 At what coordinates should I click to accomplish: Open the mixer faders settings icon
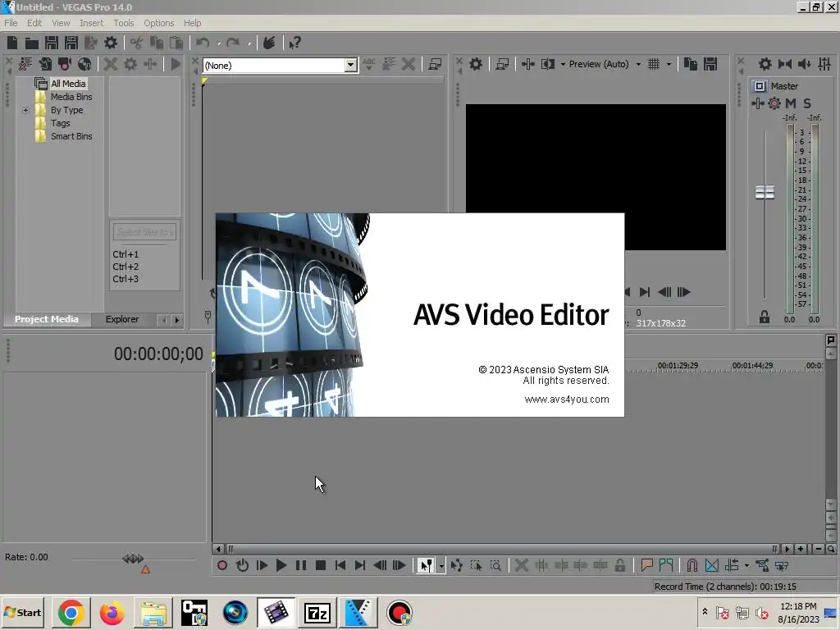point(824,64)
